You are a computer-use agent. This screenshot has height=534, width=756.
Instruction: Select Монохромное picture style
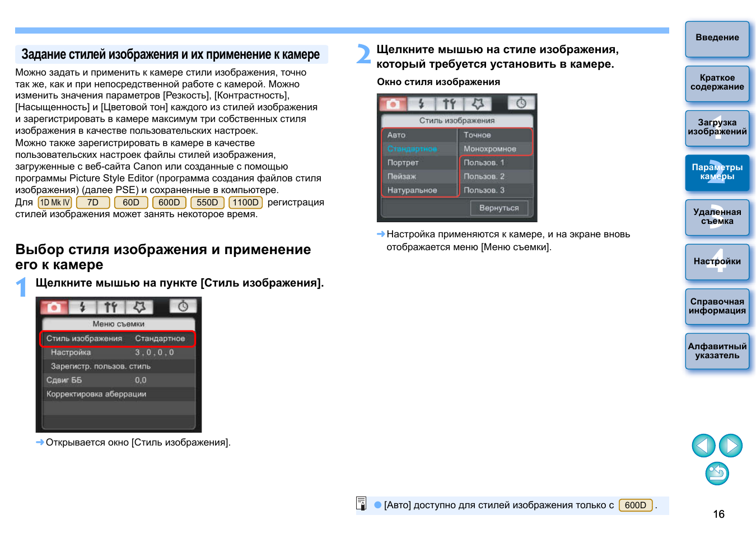point(495,149)
